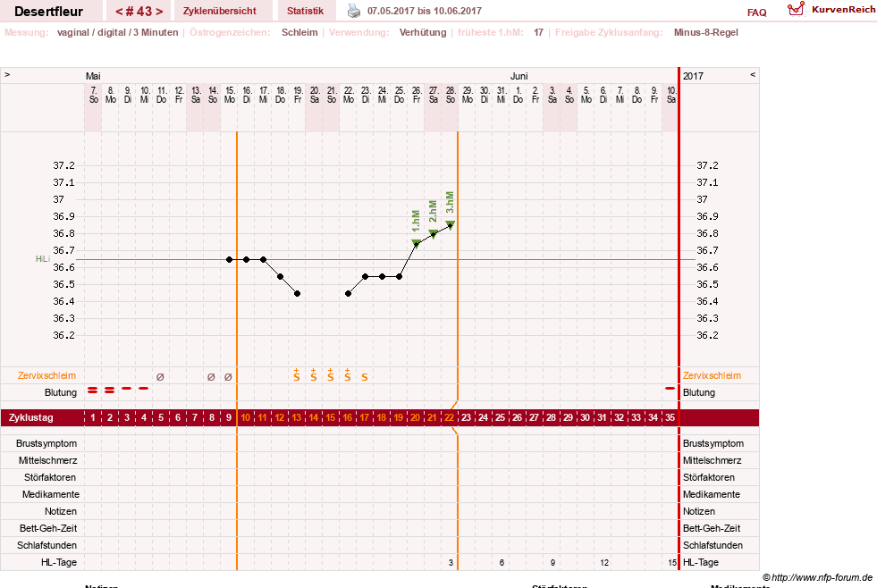Viewport: 877px width, 588px height.
Task: Click the left Brustsymptom row label
Action: tap(46, 443)
